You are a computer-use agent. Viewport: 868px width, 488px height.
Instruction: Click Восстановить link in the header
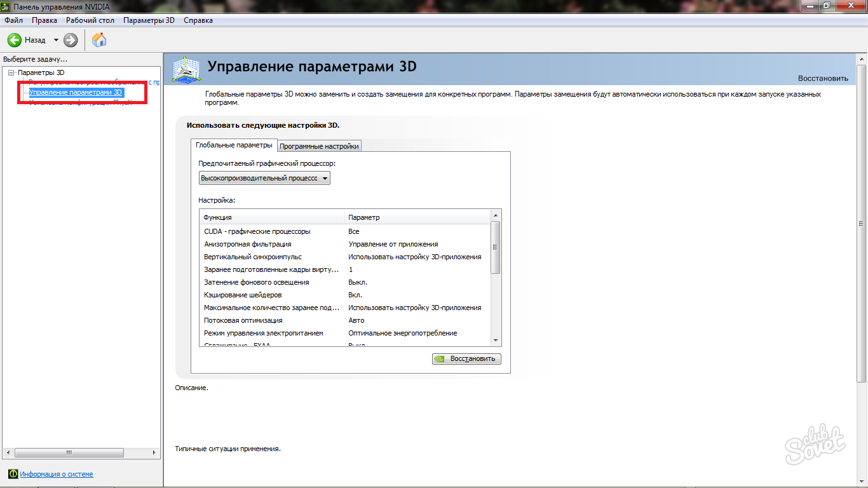823,78
